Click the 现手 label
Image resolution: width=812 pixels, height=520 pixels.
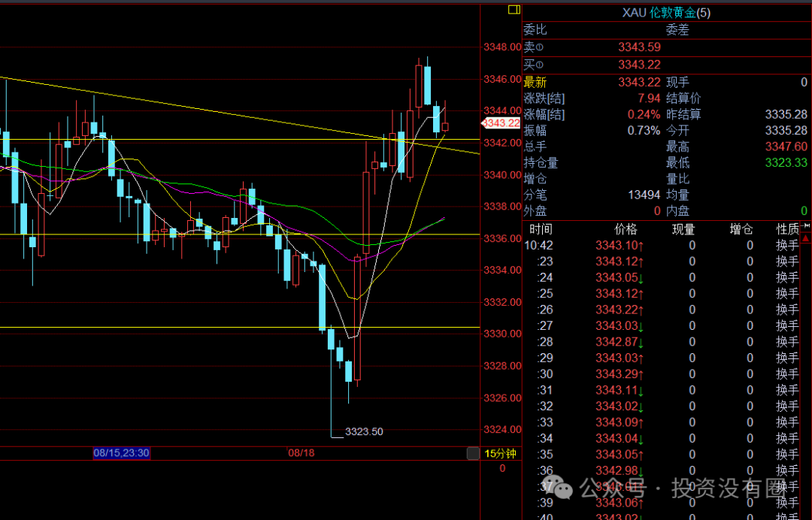click(x=677, y=82)
